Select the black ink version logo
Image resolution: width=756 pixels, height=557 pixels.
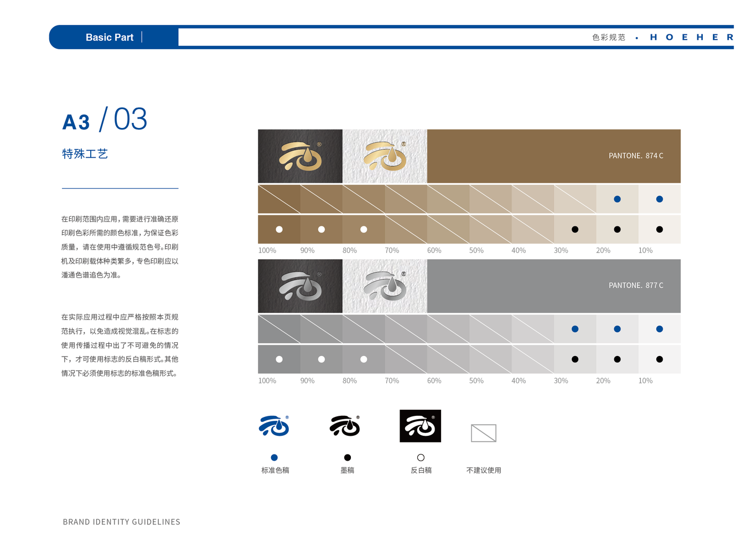pos(345,426)
